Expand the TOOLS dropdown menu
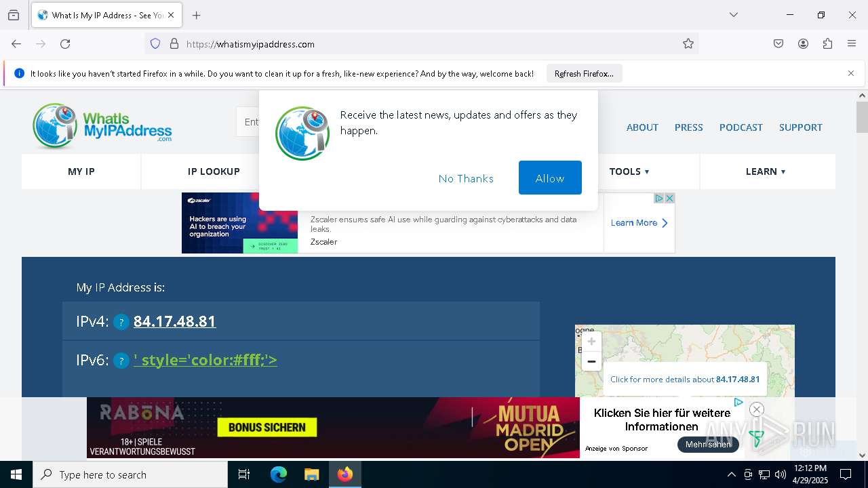 (629, 171)
